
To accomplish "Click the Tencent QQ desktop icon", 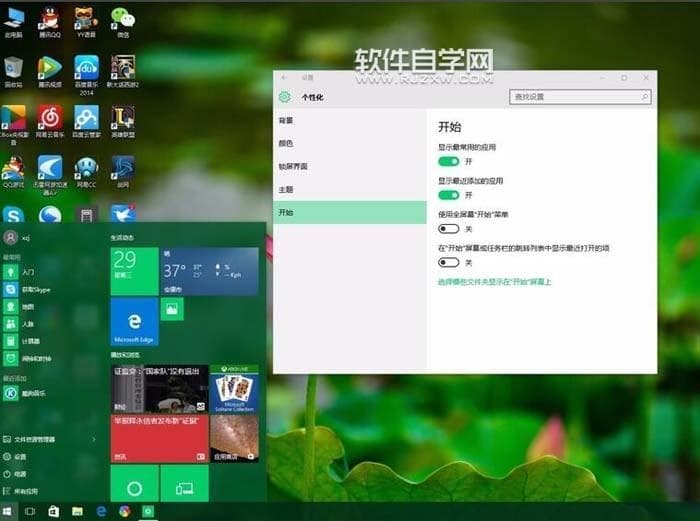I will (x=49, y=19).
